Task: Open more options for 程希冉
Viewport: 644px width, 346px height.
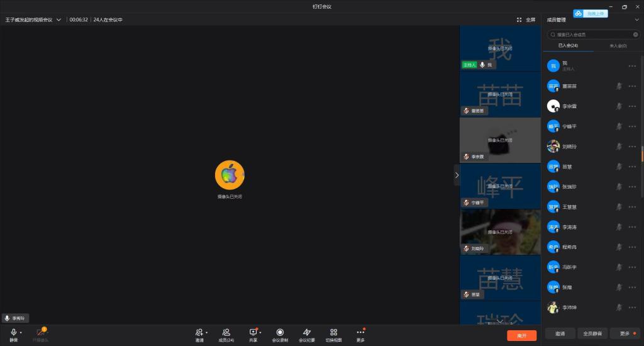Action: pos(632,247)
